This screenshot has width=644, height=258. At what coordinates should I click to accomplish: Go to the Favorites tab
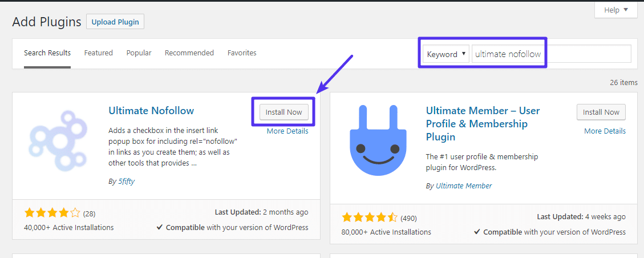(242, 53)
